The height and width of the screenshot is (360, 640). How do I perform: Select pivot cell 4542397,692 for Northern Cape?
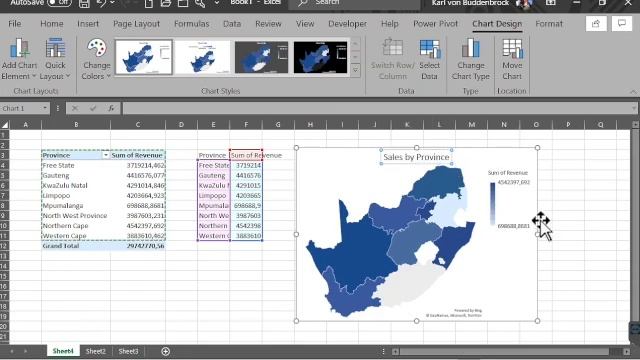[138, 226]
